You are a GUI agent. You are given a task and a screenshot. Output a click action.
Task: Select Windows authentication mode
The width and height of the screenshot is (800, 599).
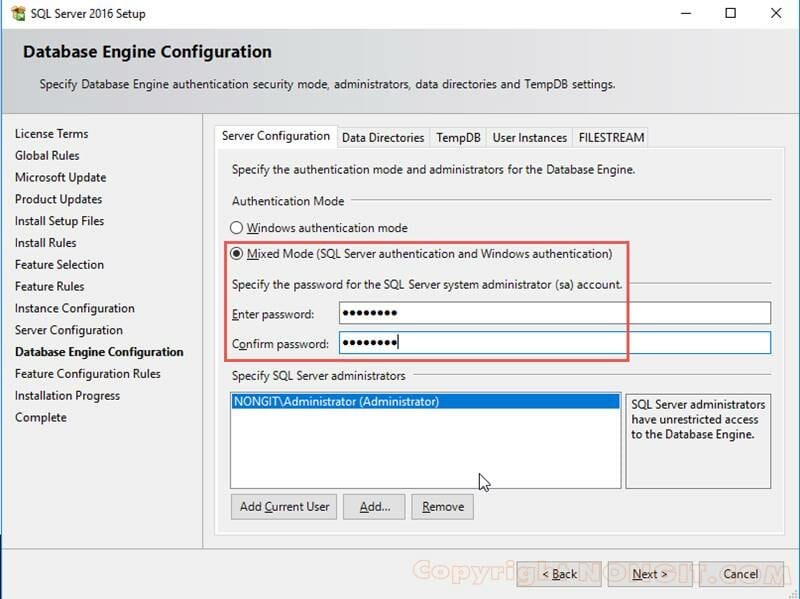click(236, 227)
